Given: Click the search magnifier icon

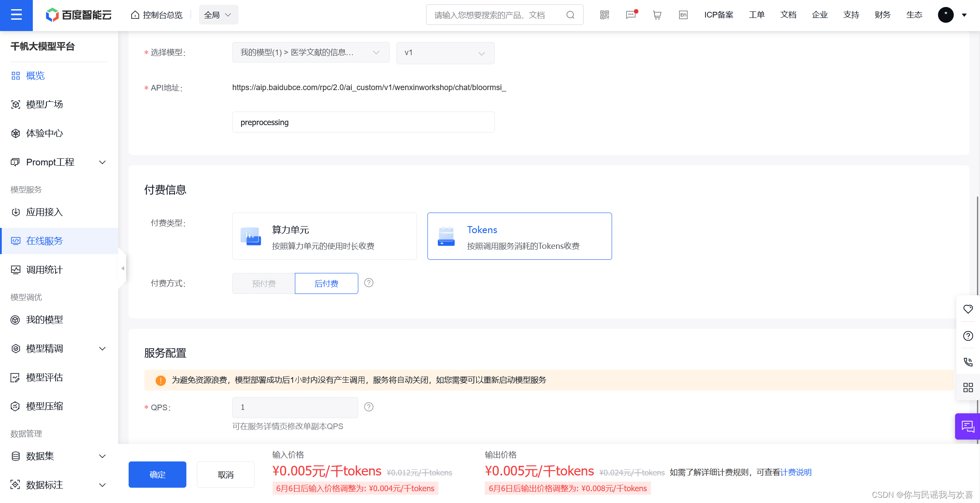Looking at the screenshot, I should point(570,15).
